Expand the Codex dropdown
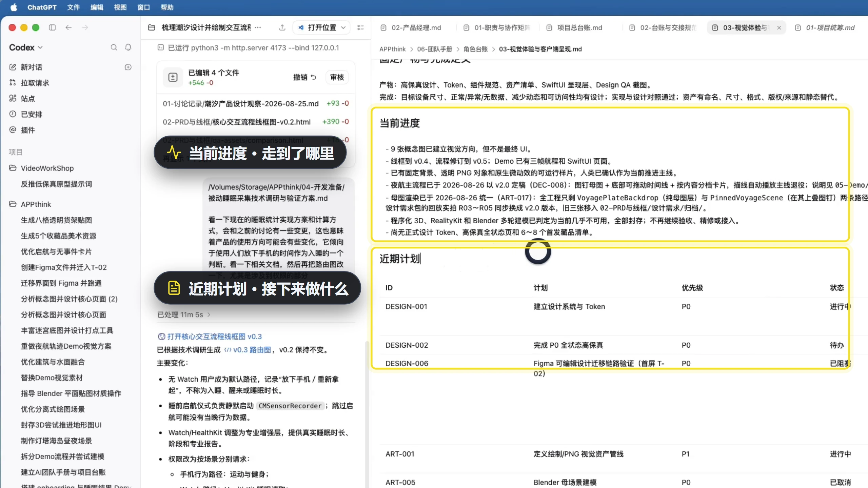Viewport: 868px width, 488px height. pos(26,47)
